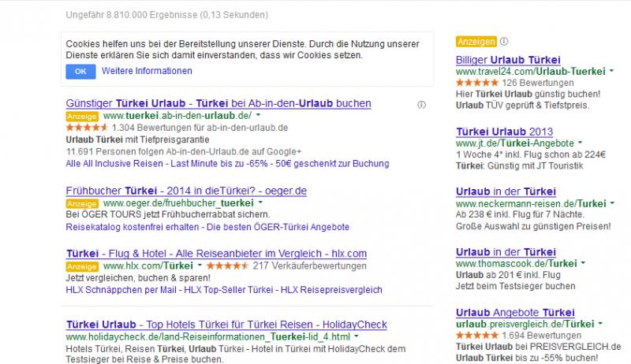Open the Alle All Inclusive Reisen sitelink

[x=114, y=164]
